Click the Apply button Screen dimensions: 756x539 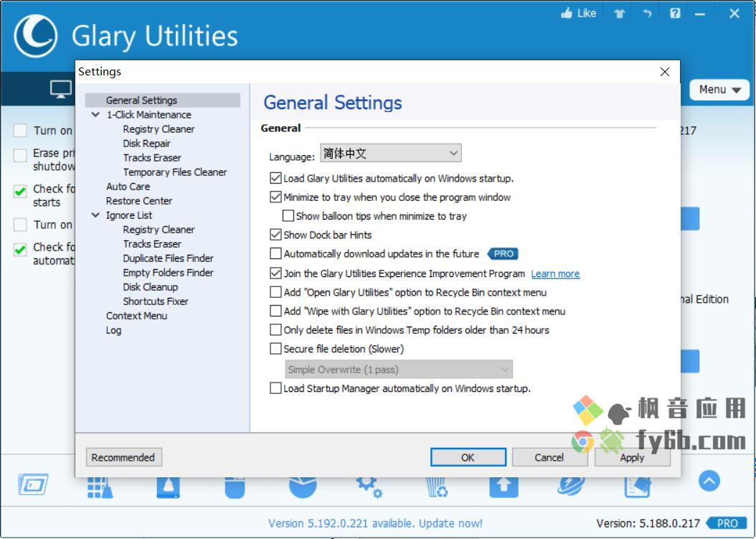pos(632,457)
